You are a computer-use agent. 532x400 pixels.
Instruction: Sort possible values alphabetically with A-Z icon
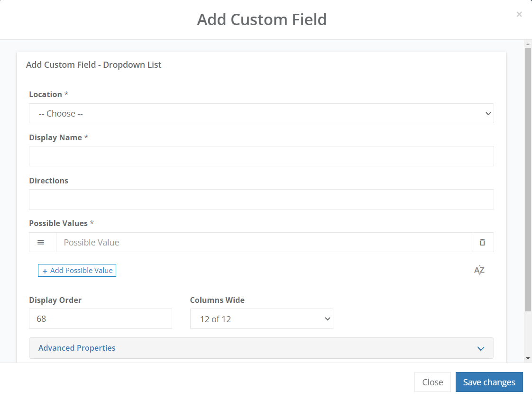(479, 270)
